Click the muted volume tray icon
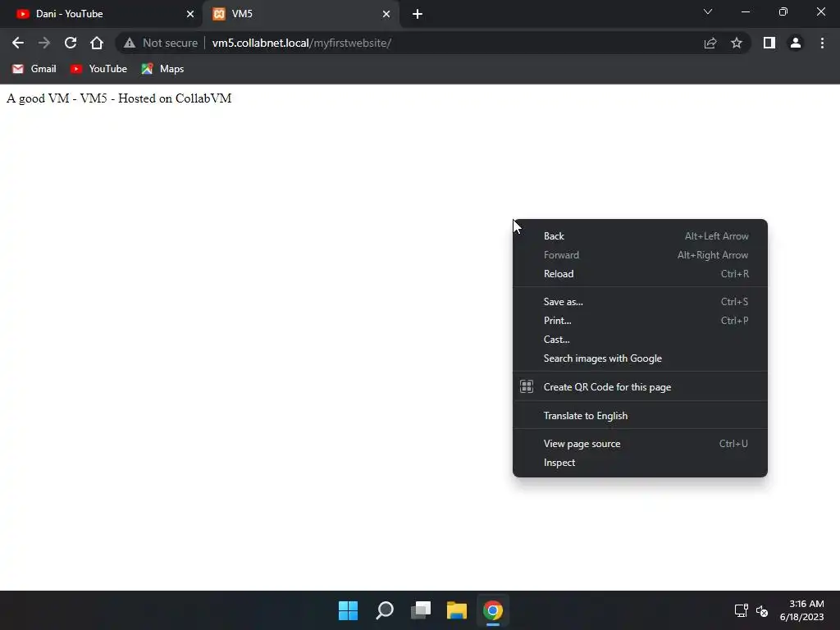 pyautogui.click(x=762, y=610)
